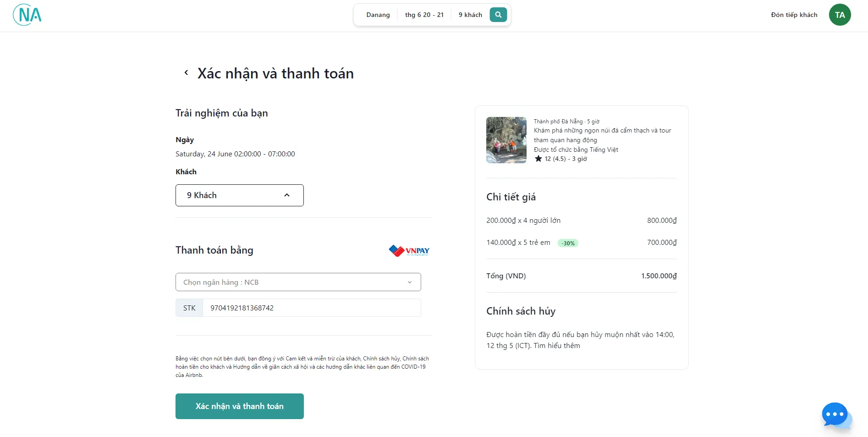Image resolution: width=868 pixels, height=437 pixels.
Task: Open the Đón tiếp khách link
Action: tap(794, 15)
